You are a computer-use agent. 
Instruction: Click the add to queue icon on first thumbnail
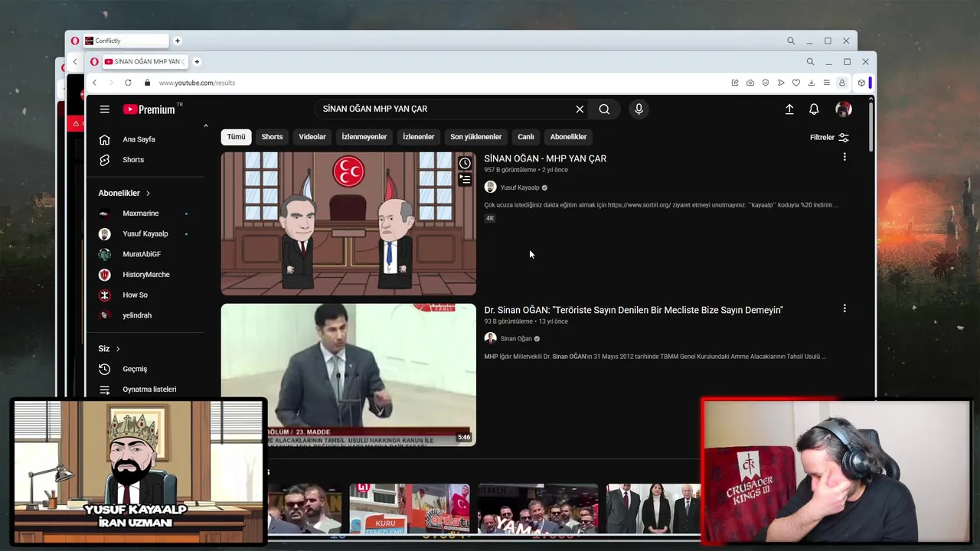pos(465,179)
